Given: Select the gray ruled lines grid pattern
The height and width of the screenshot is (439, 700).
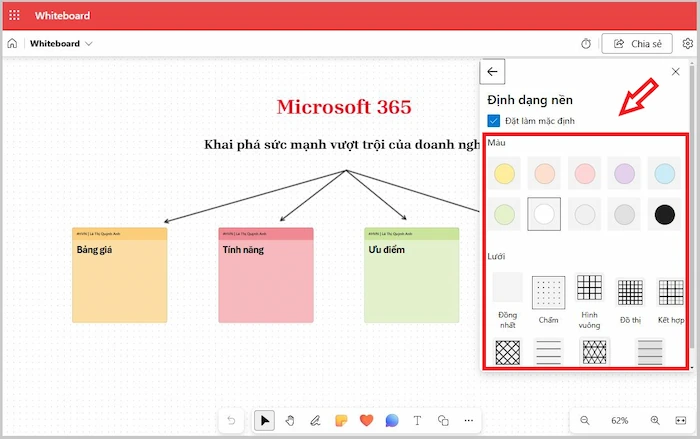Looking at the screenshot, I should coord(650,352).
